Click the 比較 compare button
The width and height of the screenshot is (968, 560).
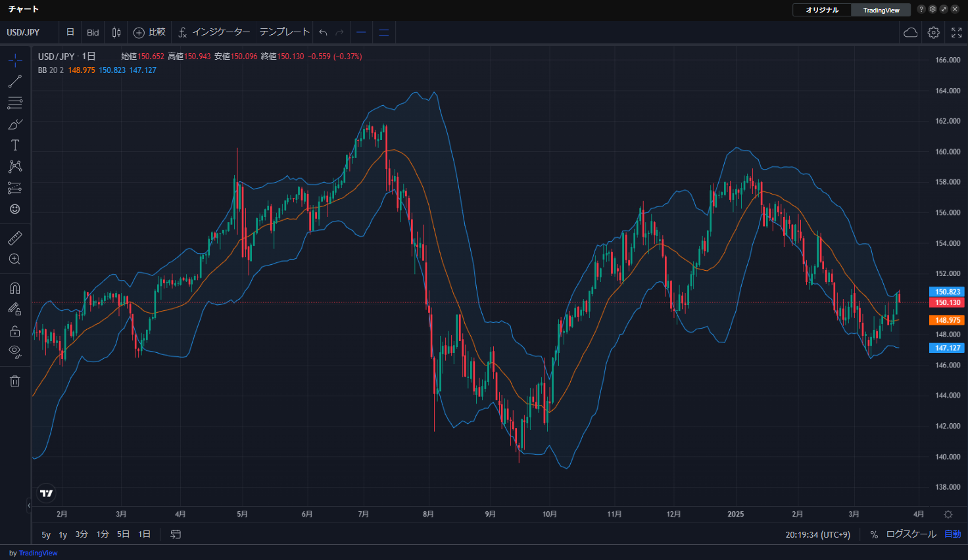149,32
